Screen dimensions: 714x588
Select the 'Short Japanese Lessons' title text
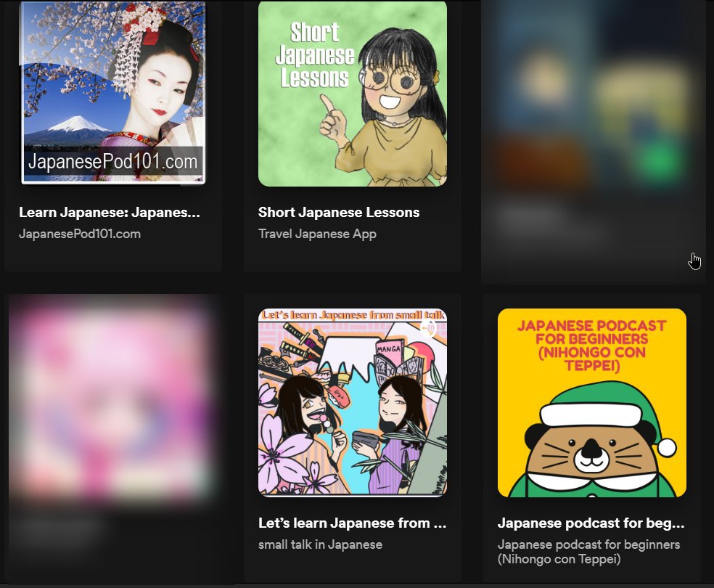click(x=339, y=212)
